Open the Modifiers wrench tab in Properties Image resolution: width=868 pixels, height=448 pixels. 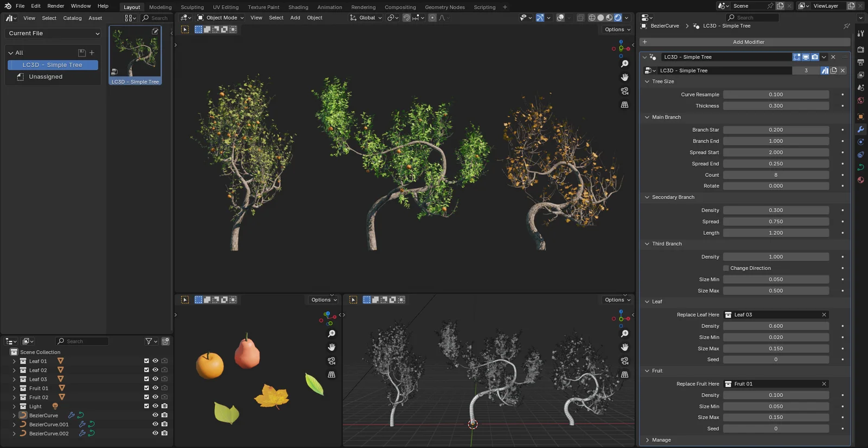click(x=860, y=130)
